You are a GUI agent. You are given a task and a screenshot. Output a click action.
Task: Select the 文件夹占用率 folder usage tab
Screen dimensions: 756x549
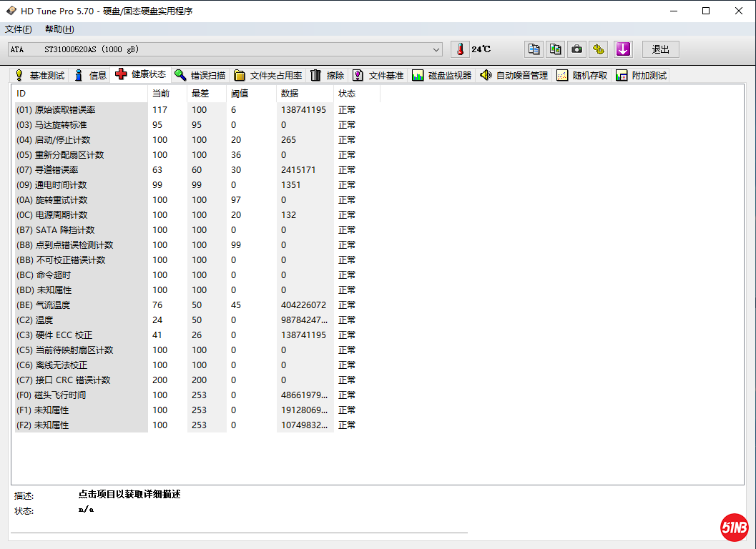point(268,75)
